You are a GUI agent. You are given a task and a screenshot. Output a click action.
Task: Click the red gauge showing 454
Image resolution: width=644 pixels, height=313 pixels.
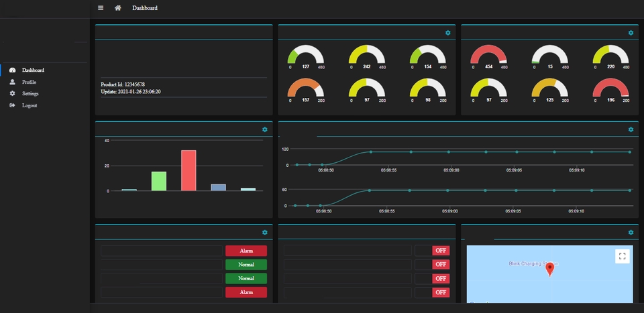coord(488,55)
